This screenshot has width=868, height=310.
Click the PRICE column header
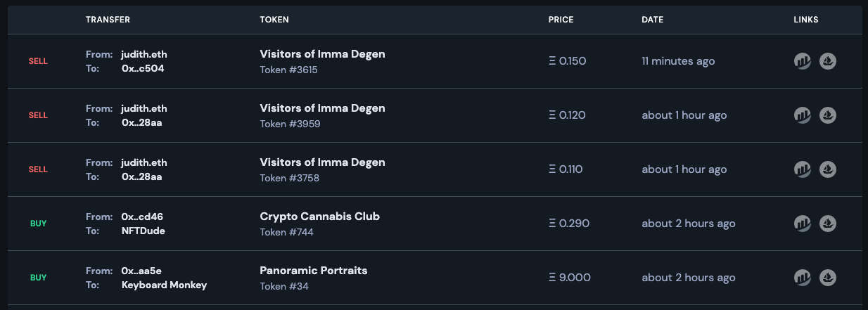click(561, 20)
